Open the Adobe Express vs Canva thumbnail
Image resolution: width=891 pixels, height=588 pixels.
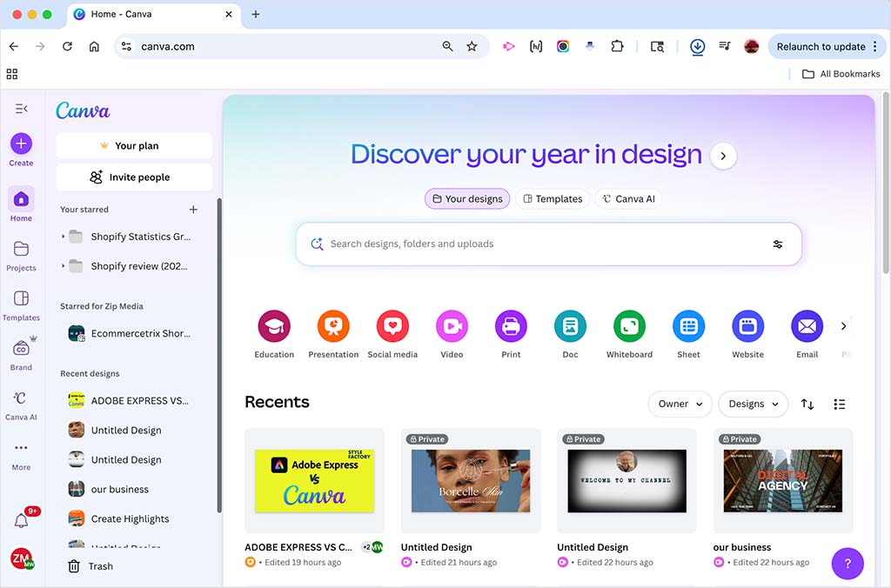coord(314,481)
